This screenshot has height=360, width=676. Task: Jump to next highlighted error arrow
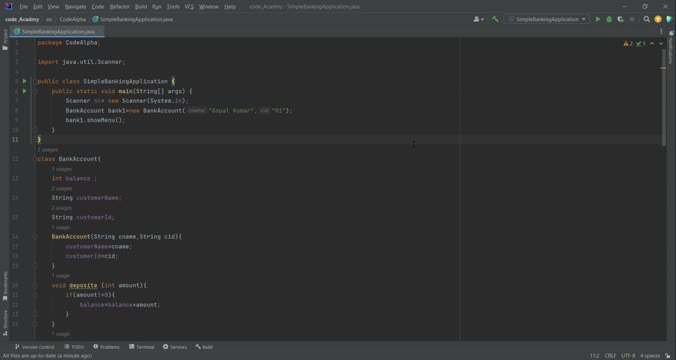click(x=661, y=44)
